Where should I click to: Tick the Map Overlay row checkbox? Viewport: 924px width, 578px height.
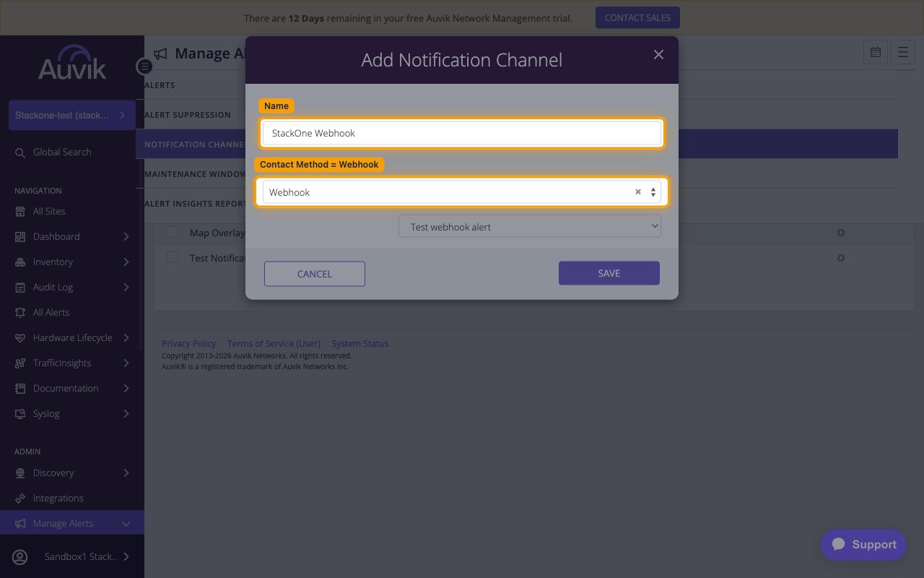[x=173, y=232]
